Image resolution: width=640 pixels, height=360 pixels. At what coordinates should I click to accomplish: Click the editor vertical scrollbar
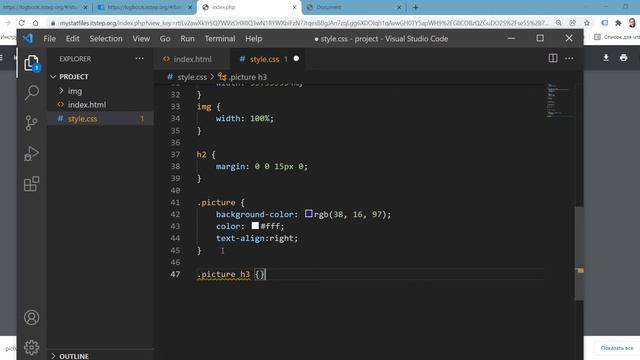579,253
